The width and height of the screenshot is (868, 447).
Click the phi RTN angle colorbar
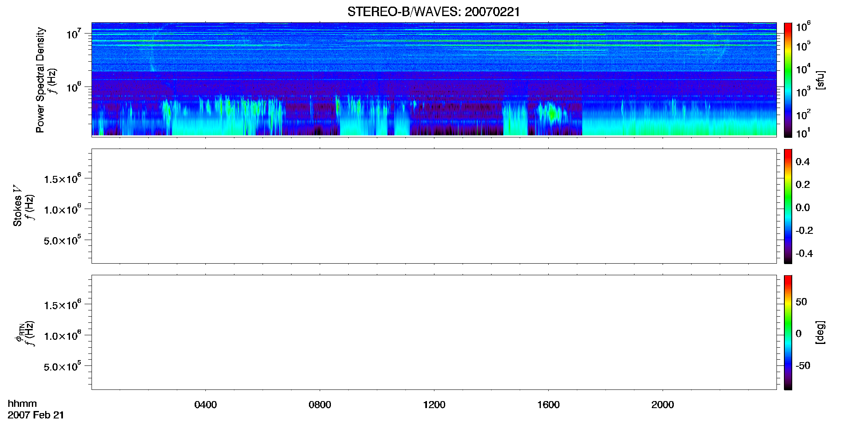pos(788,332)
